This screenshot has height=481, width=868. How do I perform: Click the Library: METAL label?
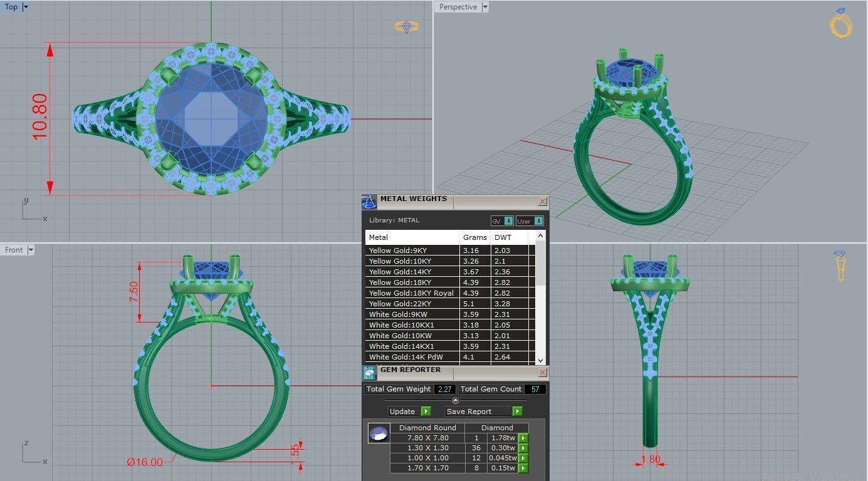pos(394,220)
